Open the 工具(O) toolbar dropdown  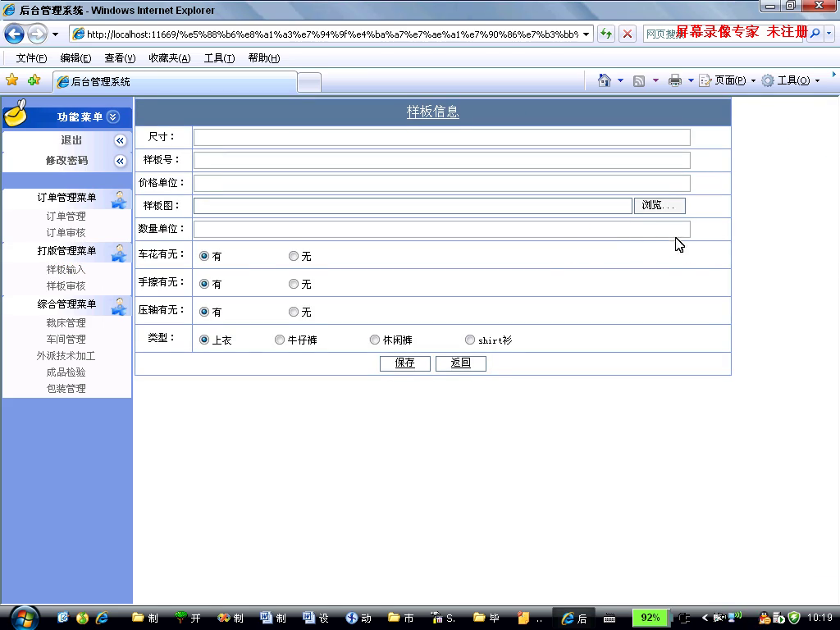792,80
